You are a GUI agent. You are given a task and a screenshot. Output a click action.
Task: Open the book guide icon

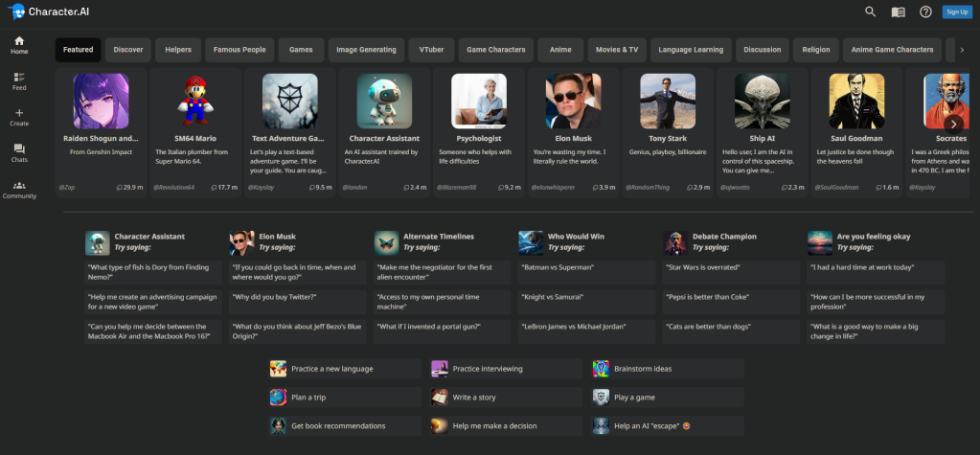[898, 11]
